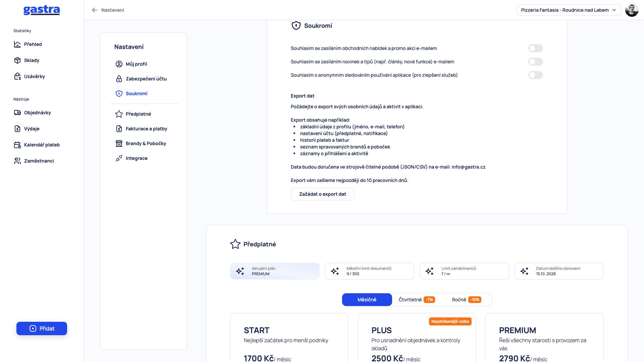Viewport: 644px width, 362px height.
Task: Open Přehled chart icon in sidebar
Action: (17, 44)
